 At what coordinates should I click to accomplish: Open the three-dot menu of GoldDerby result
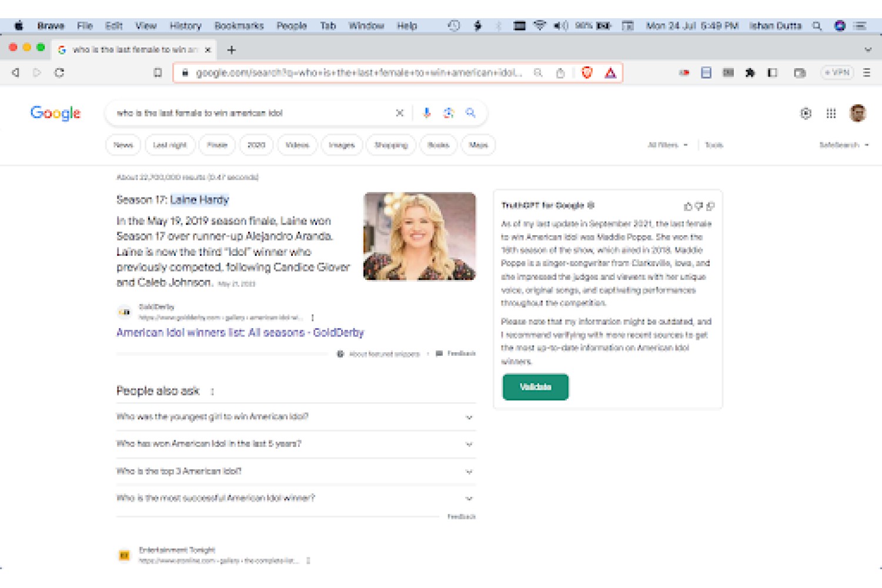[312, 318]
